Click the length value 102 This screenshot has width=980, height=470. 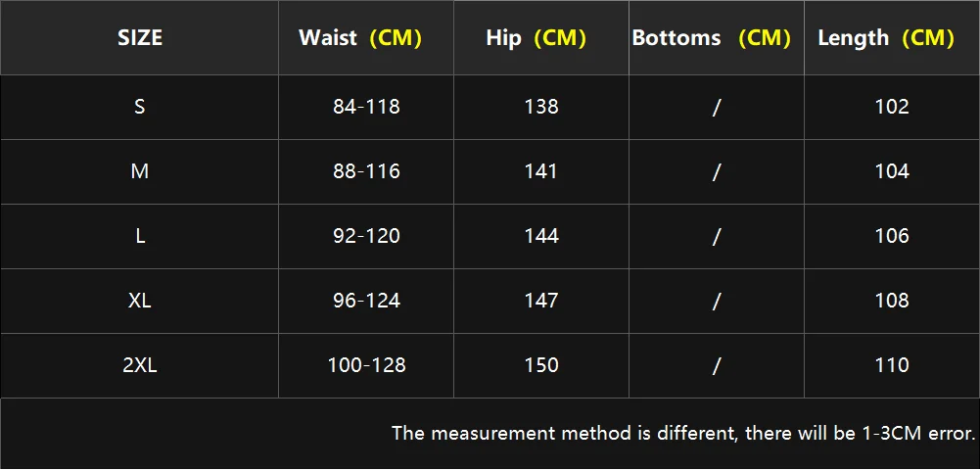tap(892, 107)
